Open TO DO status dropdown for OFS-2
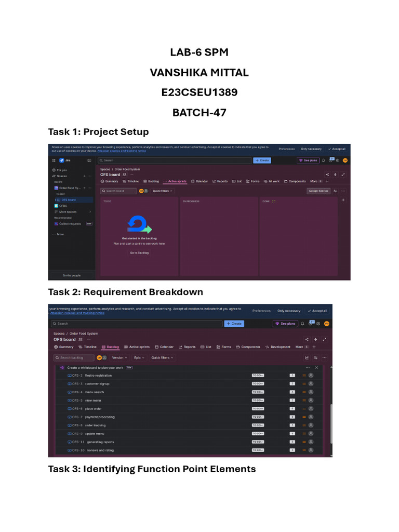399x532 pixels. tap(258, 376)
